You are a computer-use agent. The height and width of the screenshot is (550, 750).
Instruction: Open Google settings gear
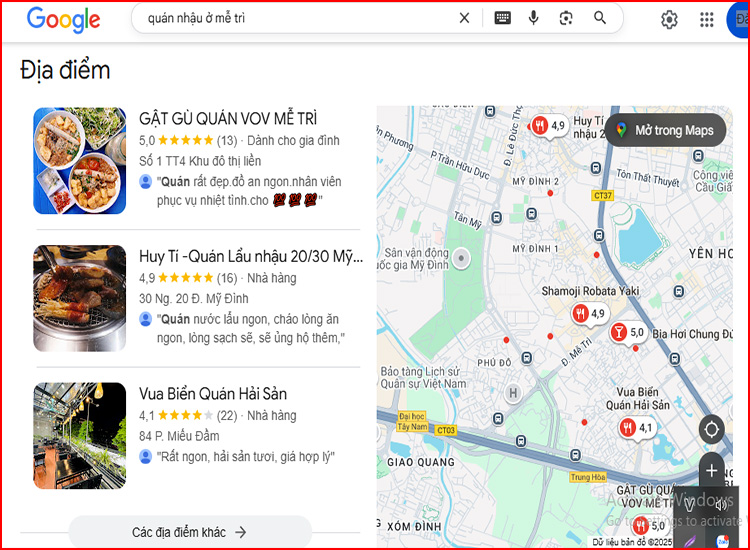pyautogui.click(x=669, y=20)
